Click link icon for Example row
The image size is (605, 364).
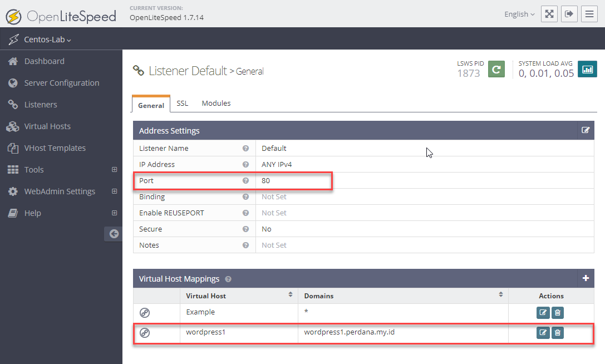[145, 313]
